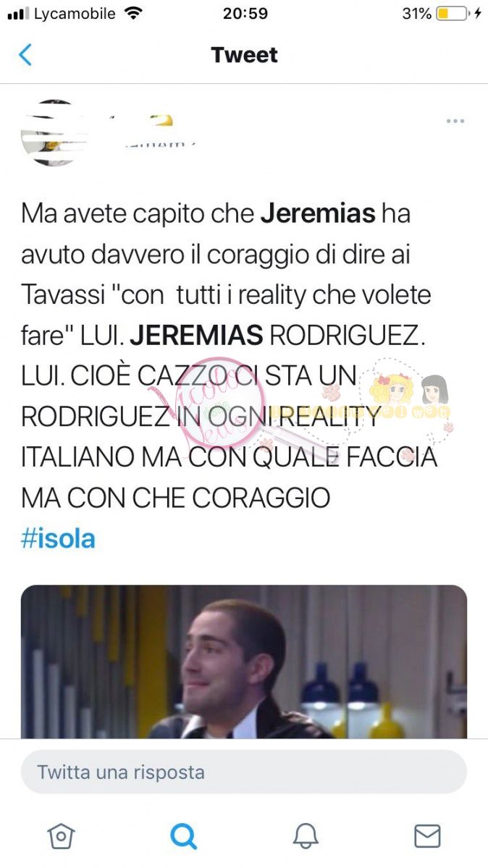Open the Messages envelope tab

427,836
